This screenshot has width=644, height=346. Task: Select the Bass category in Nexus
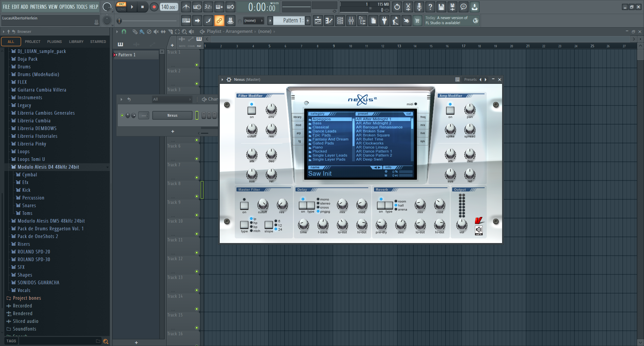317,123
